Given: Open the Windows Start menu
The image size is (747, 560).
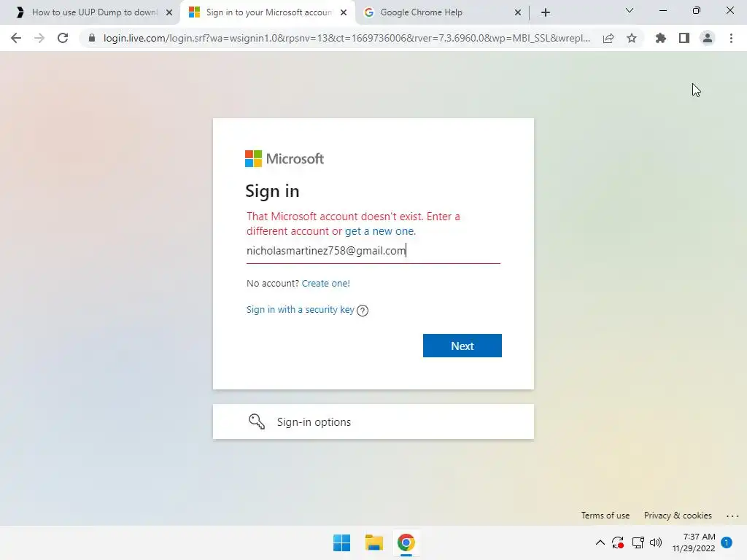Looking at the screenshot, I should click(341, 542).
